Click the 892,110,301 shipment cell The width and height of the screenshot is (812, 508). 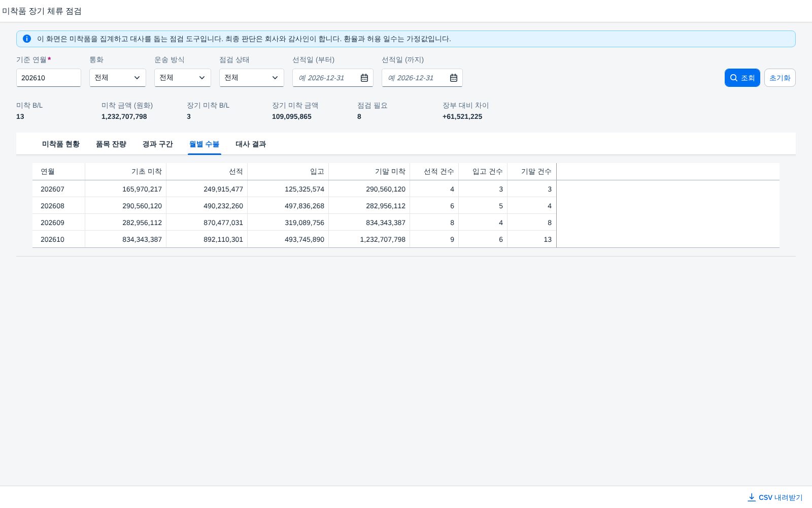207,239
